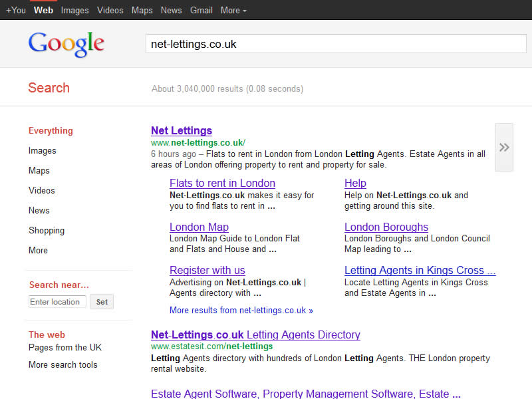532x399 pixels.
Task: Open Maps from the top bar
Action: coord(142,11)
